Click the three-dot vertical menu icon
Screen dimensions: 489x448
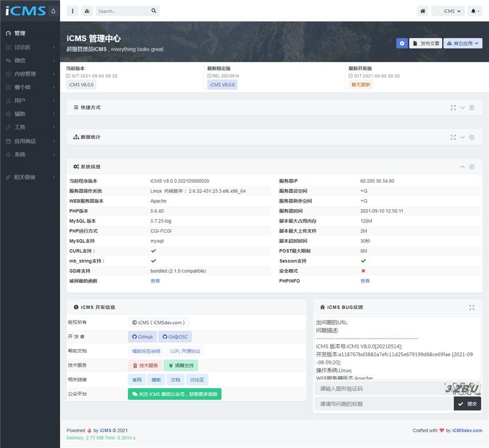[72, 11]
